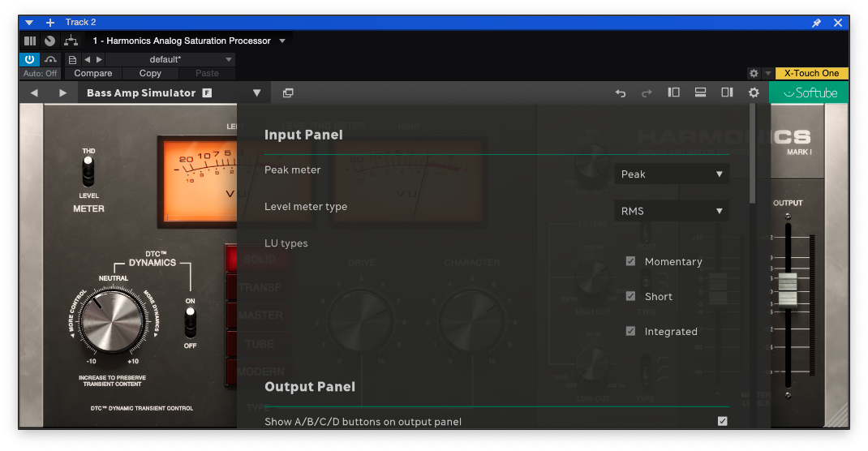Click the Input Panel heading

tap(303, 135)
